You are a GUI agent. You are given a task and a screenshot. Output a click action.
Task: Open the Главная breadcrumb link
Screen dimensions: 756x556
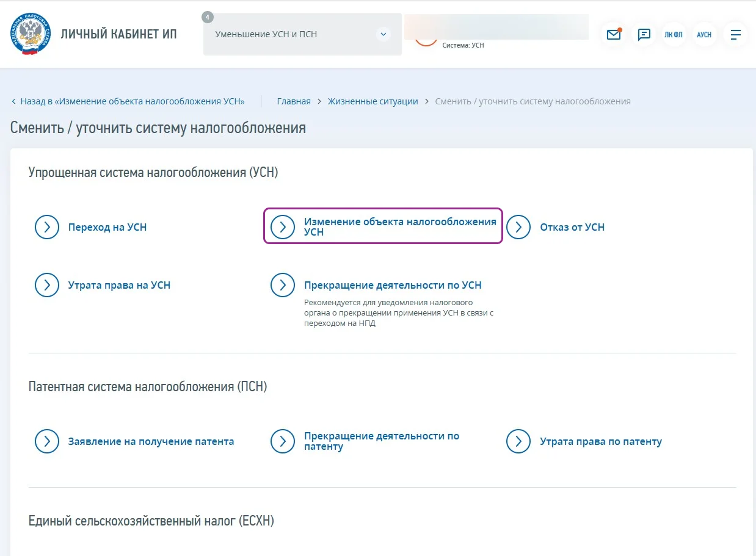tap(294, 101)
